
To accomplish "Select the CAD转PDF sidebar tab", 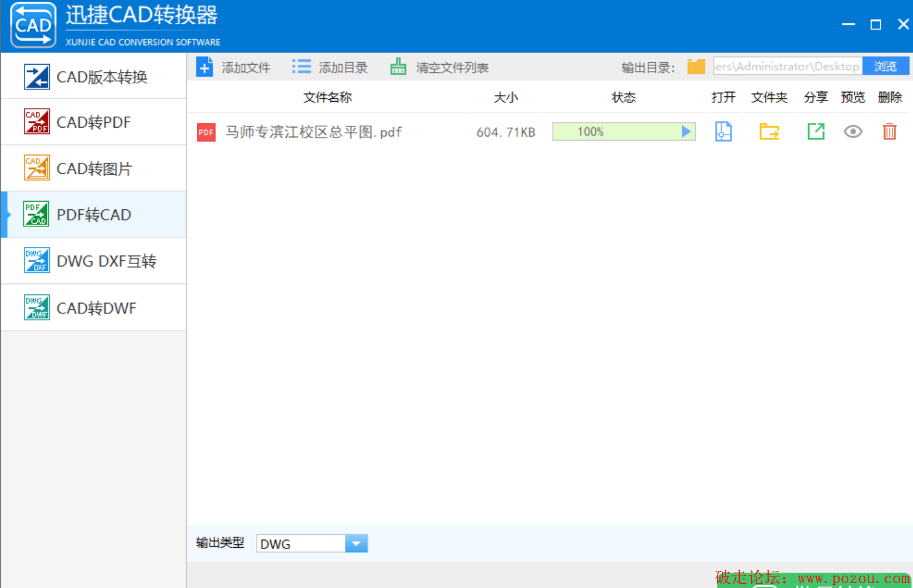I will point(94,122).
